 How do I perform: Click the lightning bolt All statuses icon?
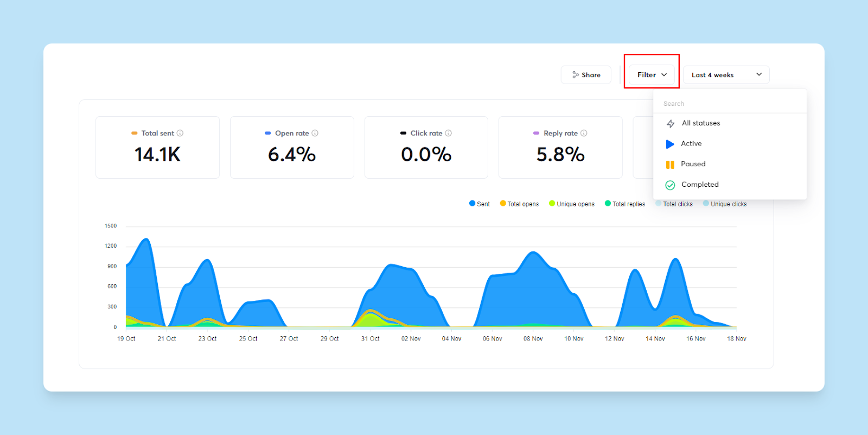pos(671,124)
